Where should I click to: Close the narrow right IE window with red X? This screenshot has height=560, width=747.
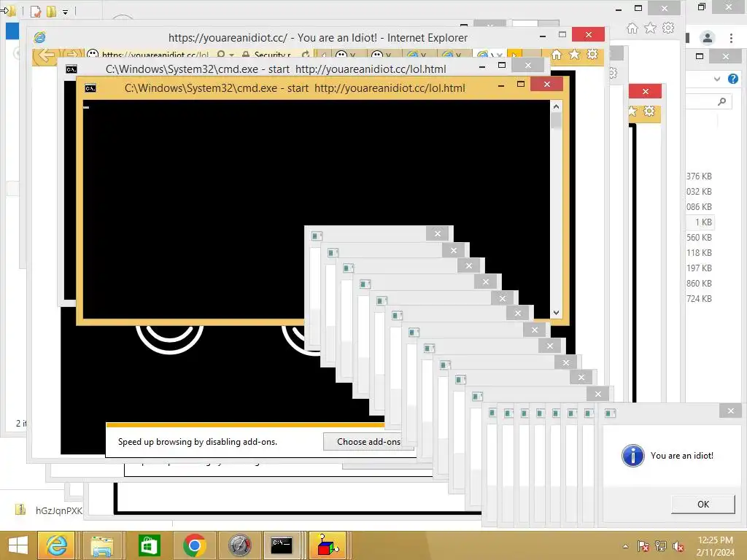click(645, 91)
